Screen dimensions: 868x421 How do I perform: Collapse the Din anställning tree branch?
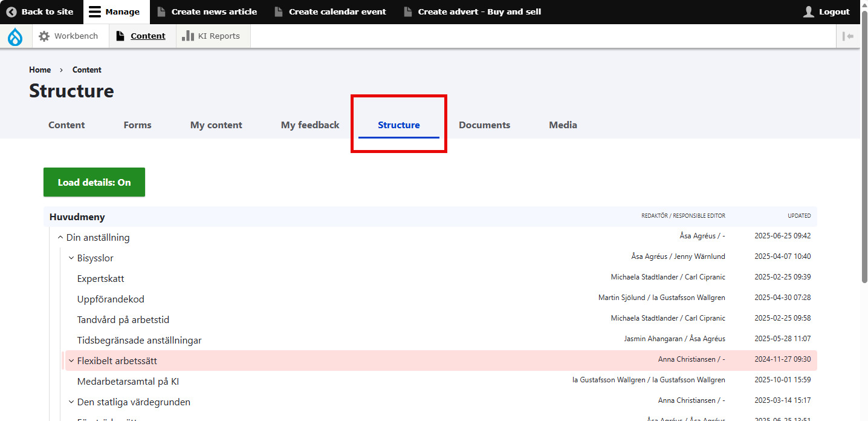point(60,238)
